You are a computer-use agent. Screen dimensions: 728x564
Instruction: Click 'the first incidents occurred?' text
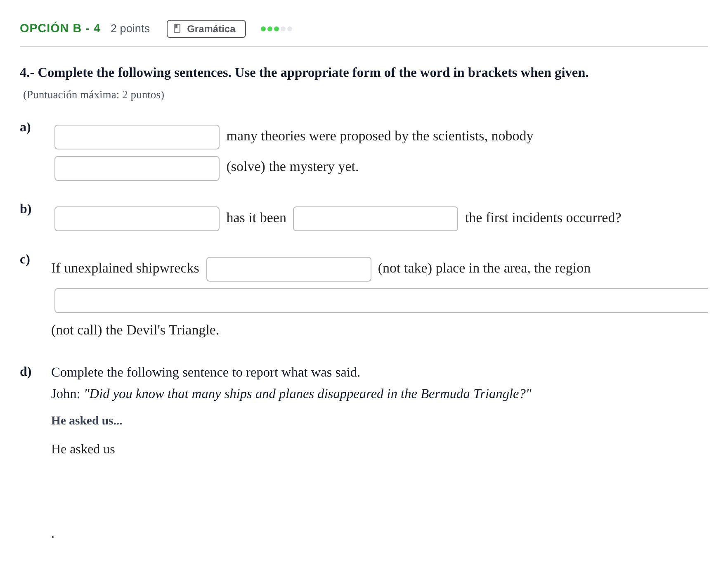[543, 218]
